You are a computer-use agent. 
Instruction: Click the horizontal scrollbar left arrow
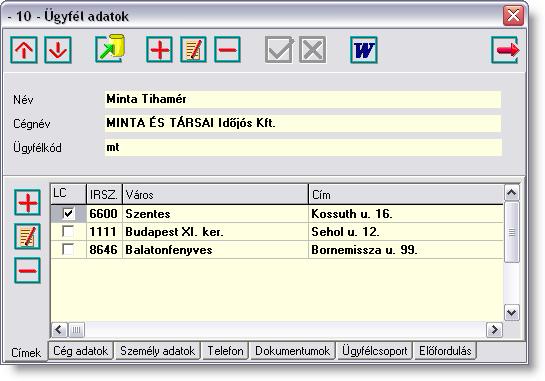[x=59, y=330]
